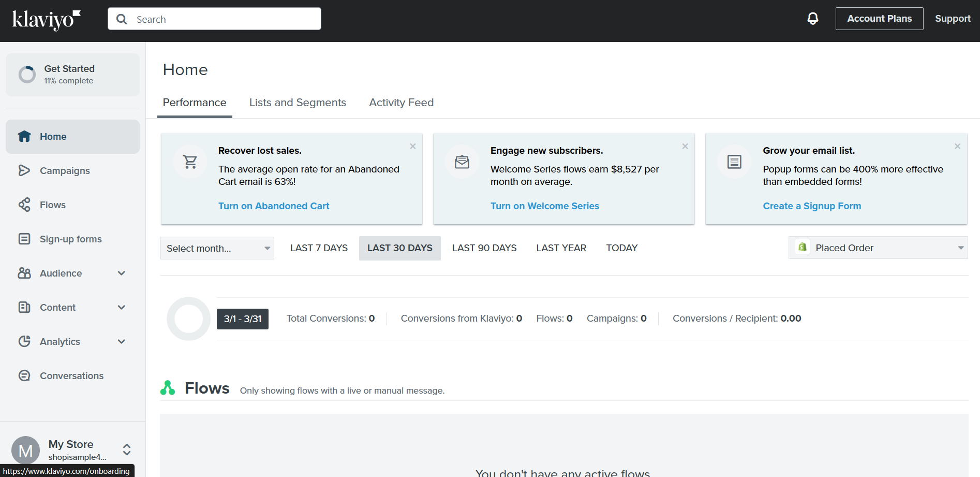
Task: Click 'Only showing flows' note text
Action: click(x=342, y=391)
